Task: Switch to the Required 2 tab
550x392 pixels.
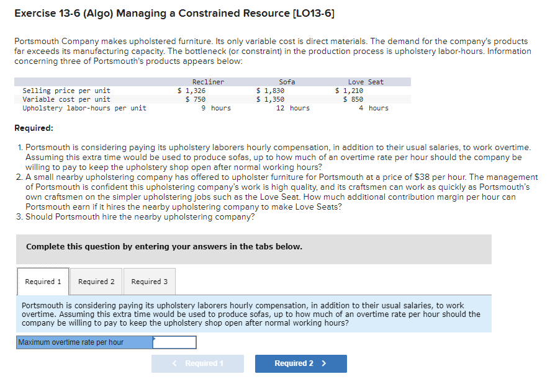Action: click(96, 281)
